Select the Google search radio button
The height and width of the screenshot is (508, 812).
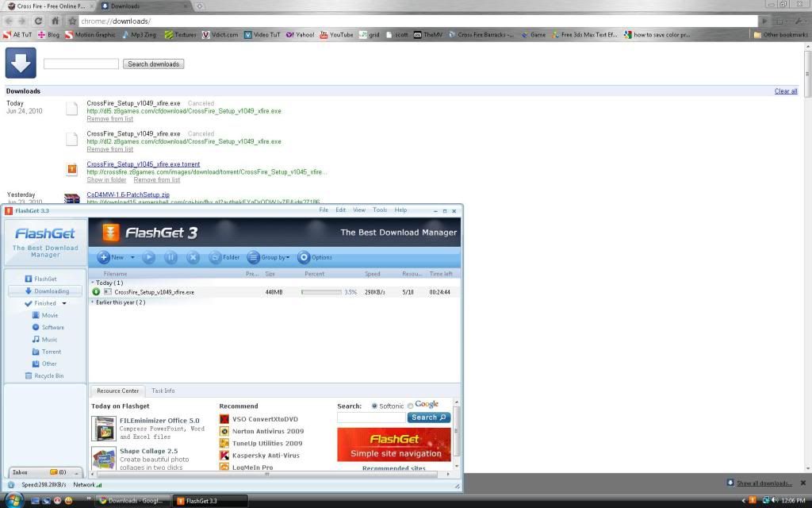click(x=410, y=406)
